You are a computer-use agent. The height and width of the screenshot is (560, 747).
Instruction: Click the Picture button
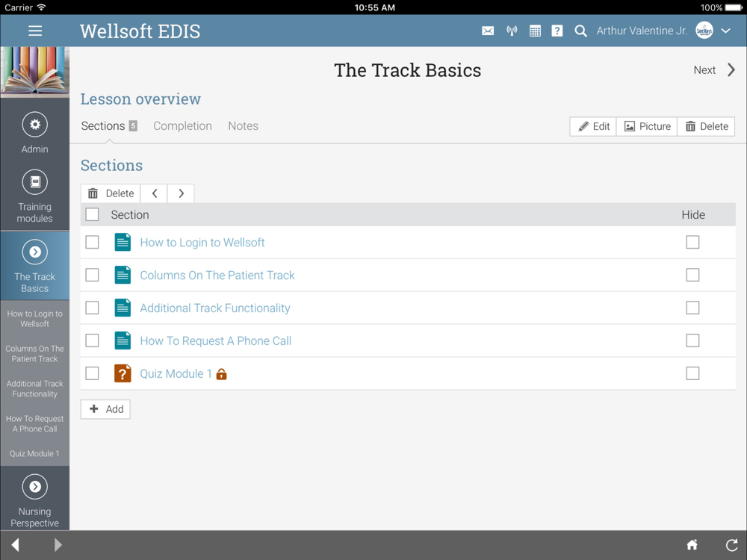point(647,126)
